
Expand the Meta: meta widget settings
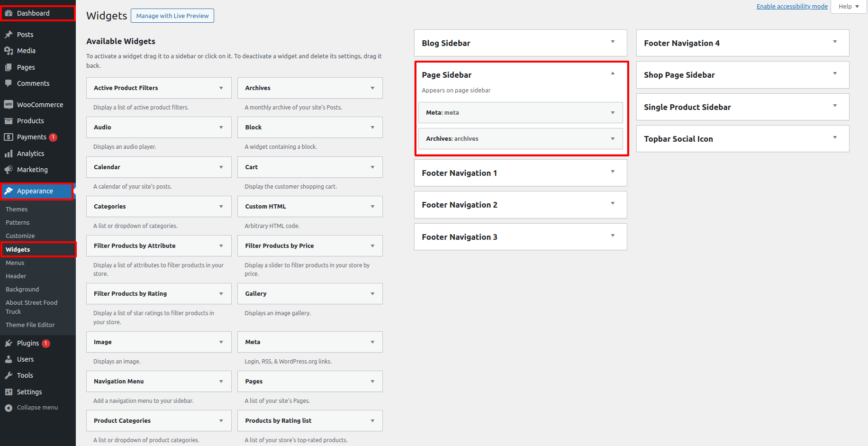tap(613, 113)
